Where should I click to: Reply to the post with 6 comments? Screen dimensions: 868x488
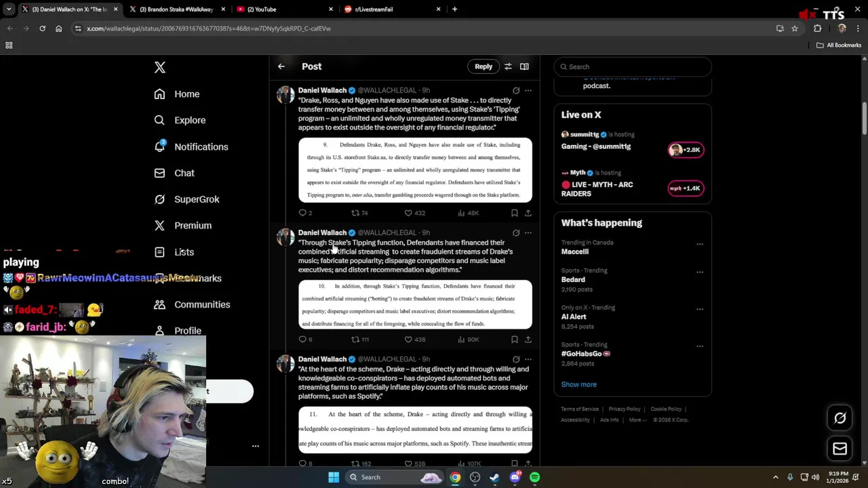[x=305, y=340]
